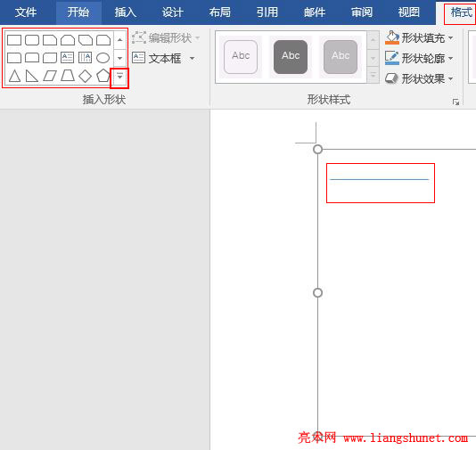
Task: Click the 形状填充 paint bucket icon
Action: (392, 37)
